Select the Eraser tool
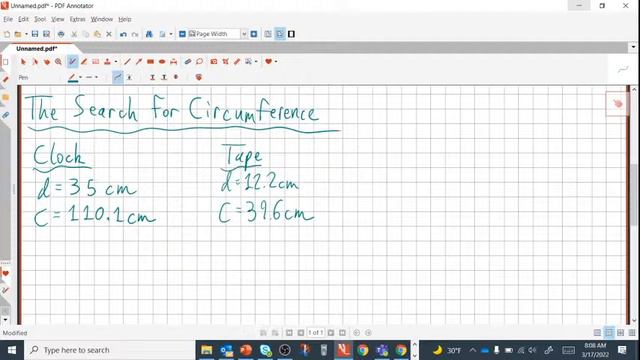This screenshot has height=360, width=640. [187, 62]
